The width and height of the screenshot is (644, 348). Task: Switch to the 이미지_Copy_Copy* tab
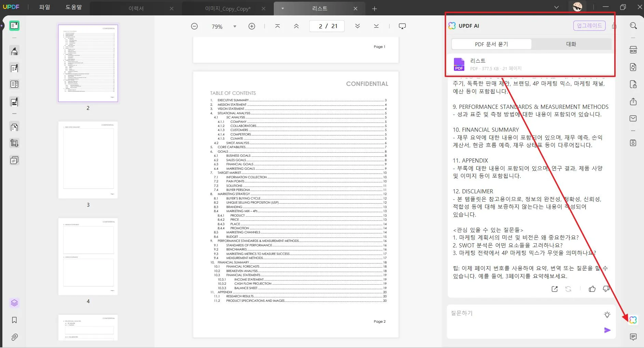click(x=228, y=9)
